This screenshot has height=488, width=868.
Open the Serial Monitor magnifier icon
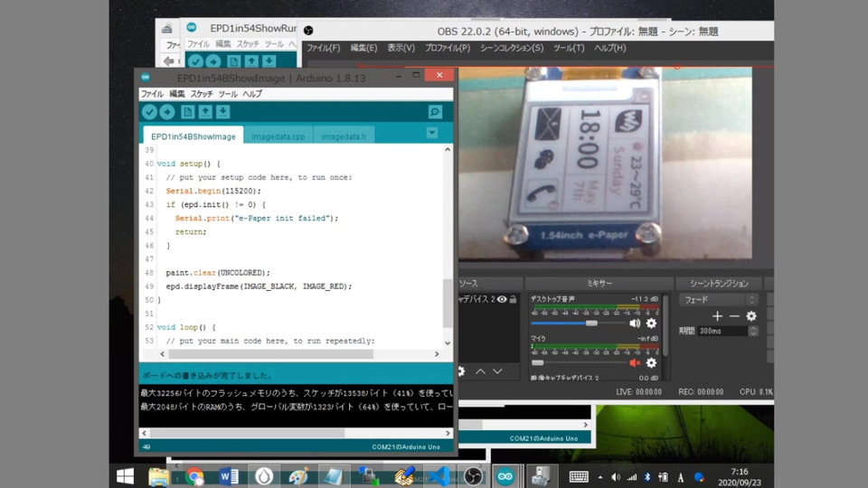point(435,112)
